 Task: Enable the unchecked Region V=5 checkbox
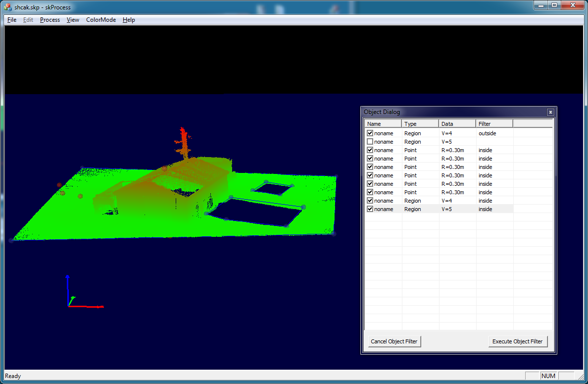click(x=370, y=142)
